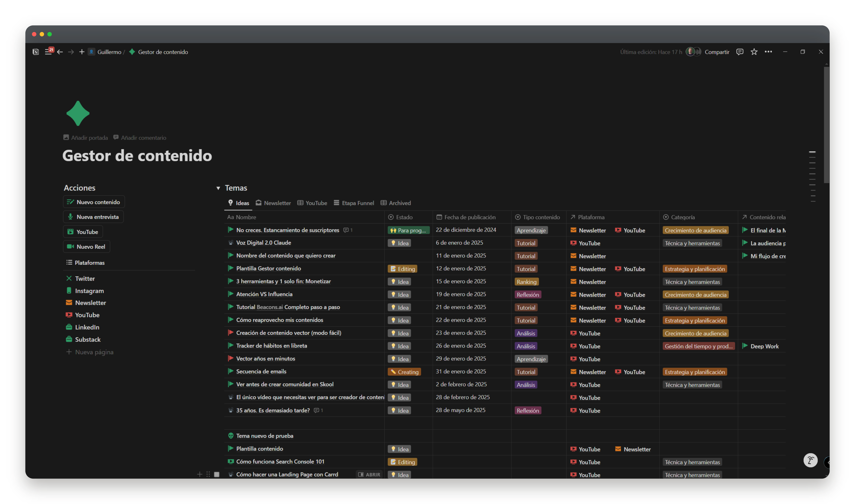Switch to the Ideas view tab

click(238, 203)
